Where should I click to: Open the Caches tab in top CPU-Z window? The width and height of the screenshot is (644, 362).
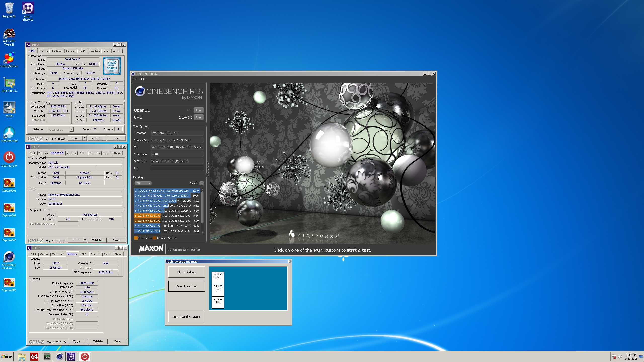[43, 51]
